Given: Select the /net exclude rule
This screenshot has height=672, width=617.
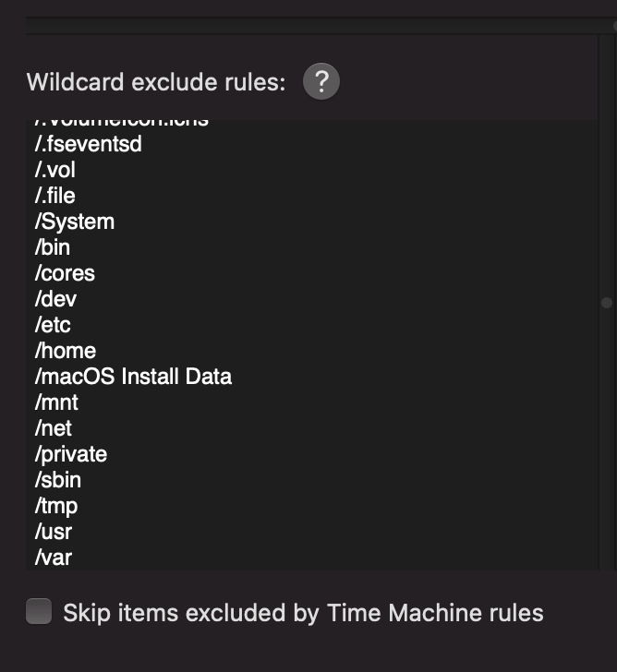Looking at the screenshot, I should coord(54,428).
